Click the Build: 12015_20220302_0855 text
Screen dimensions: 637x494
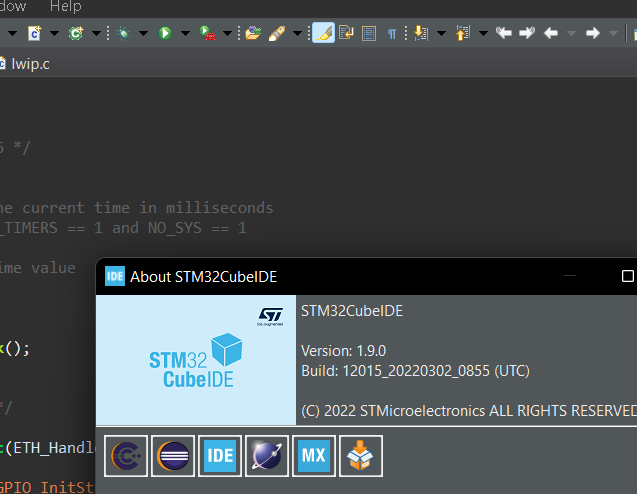click(415, 371)
